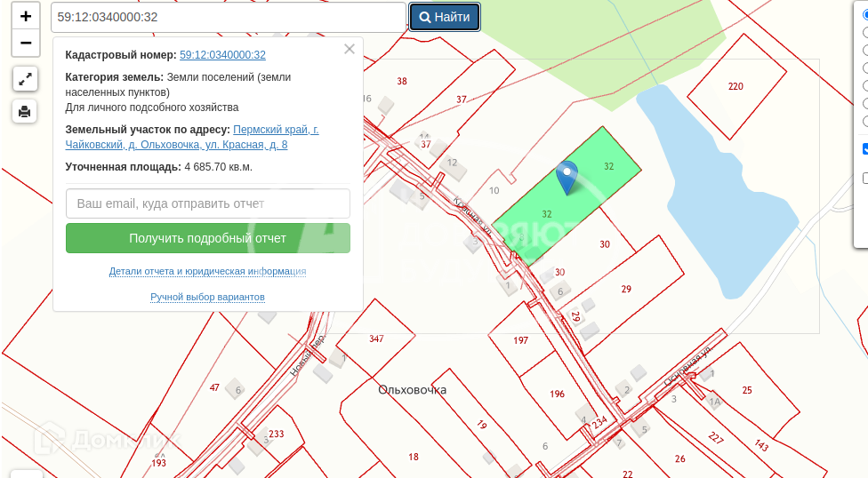Zoom in the map with plus button

click(25, 16)
